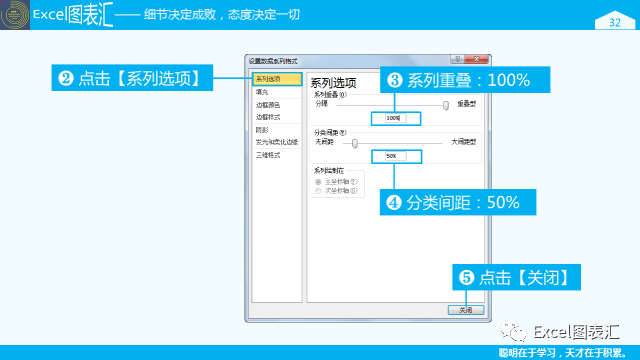The height and width of the screenshot is (360, 640).
Task: Open the 边框颜色 category
Action: 268,105
